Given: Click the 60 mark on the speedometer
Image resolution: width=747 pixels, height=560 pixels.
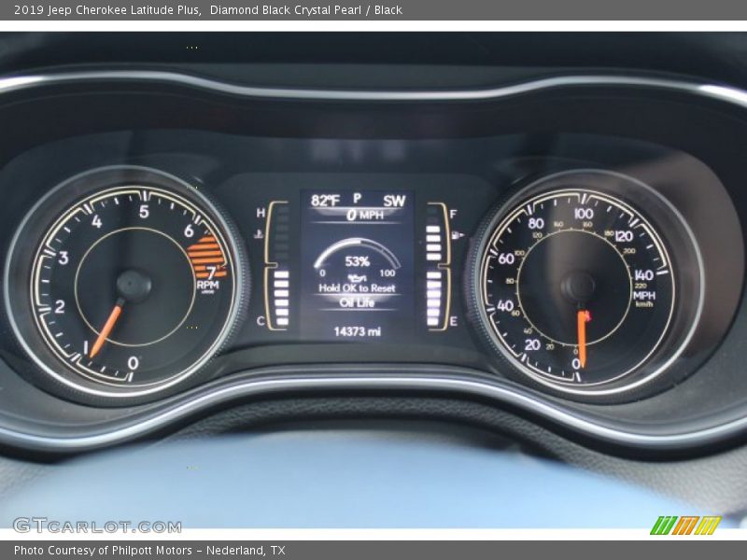Looking at the screenshot, I should [506, 259].
